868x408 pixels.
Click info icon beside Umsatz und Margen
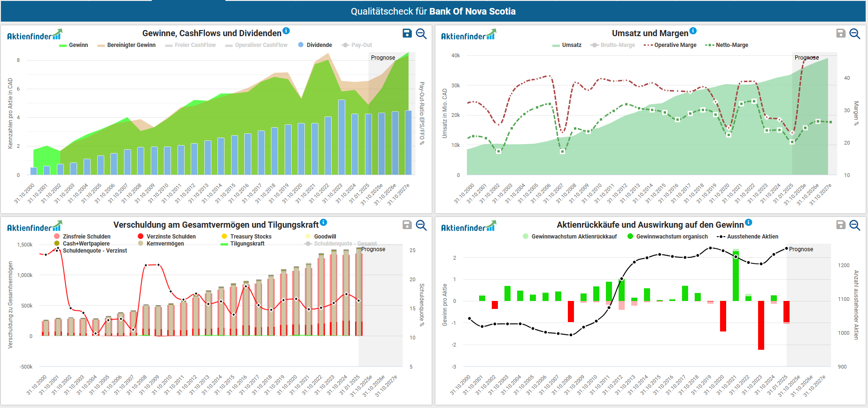(693, 31)
